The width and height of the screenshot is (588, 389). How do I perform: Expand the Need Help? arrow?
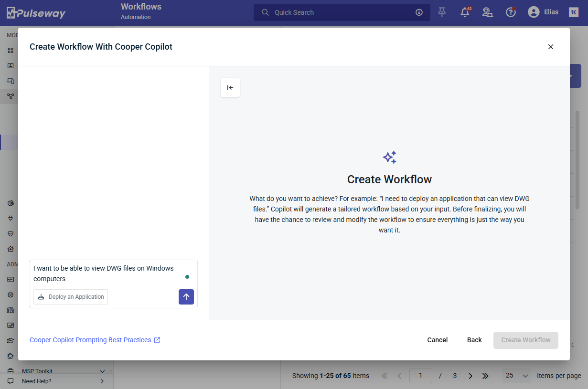pyautogui.click(x=102, y=381)
